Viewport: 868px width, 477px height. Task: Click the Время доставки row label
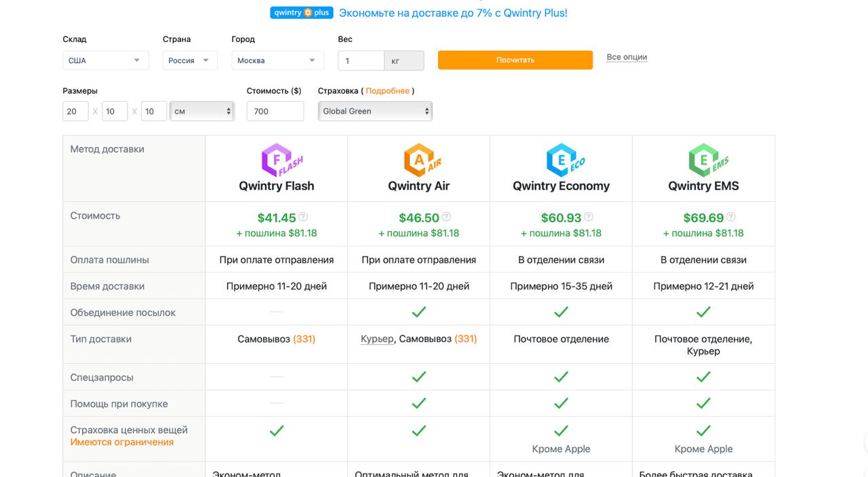coord(107,286)
